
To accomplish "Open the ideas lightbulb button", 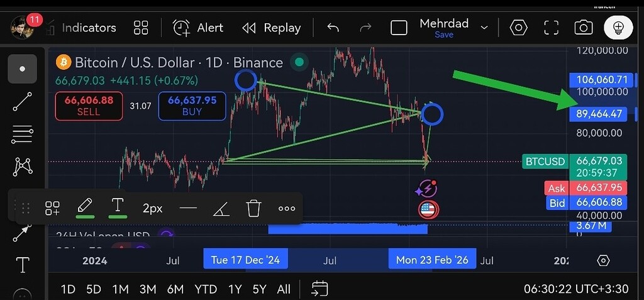I will click(x=618, y=28).
